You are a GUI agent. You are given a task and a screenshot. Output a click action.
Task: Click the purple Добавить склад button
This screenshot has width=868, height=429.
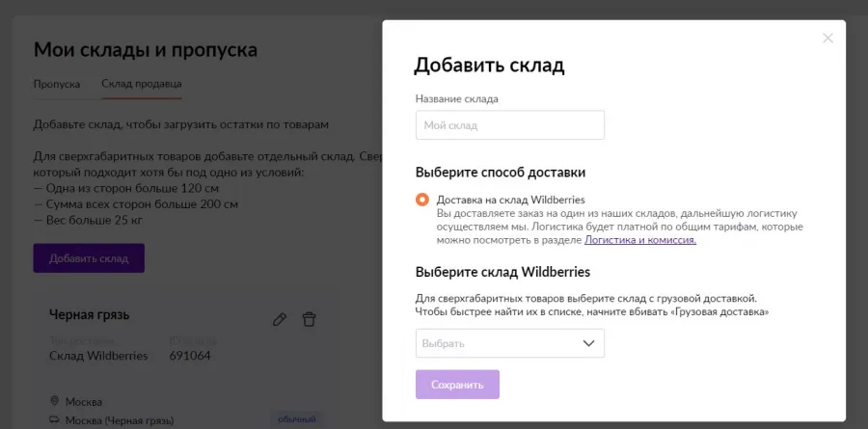[x=89, y=258]
